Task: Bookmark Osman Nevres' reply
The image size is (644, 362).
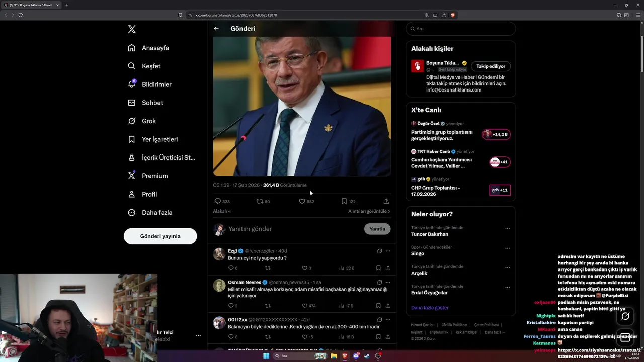Action: pos(378,306)
